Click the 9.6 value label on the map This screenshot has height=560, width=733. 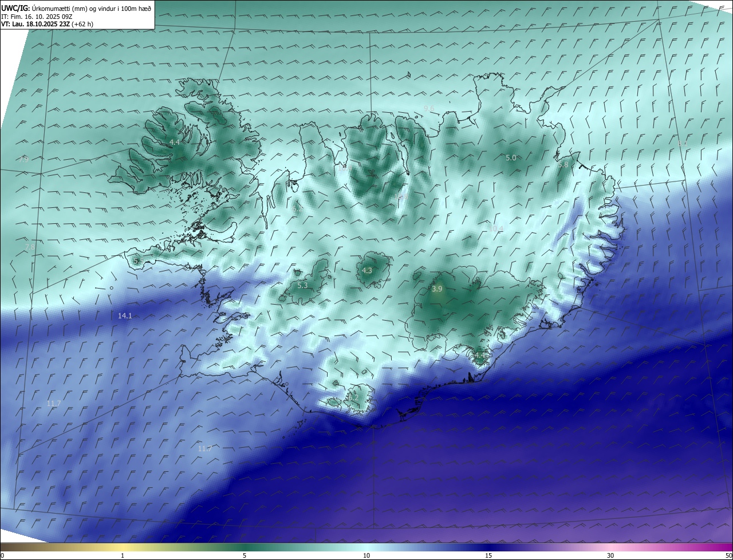(x=429, y=108)
